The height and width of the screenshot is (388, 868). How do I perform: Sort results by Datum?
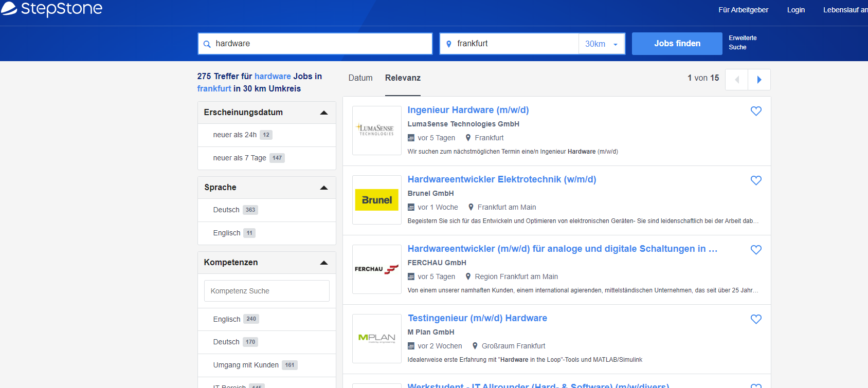(x=360, y=78)
